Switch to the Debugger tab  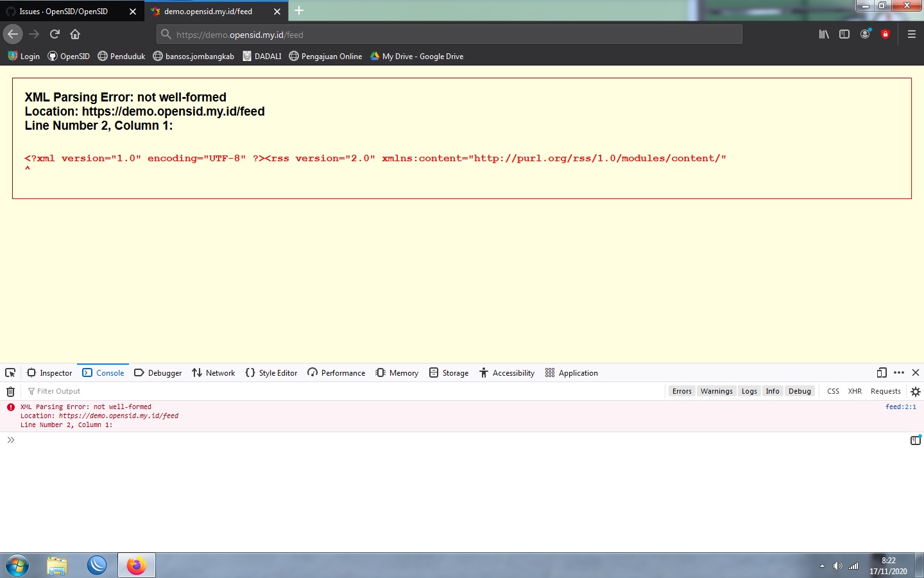(158, 373)
